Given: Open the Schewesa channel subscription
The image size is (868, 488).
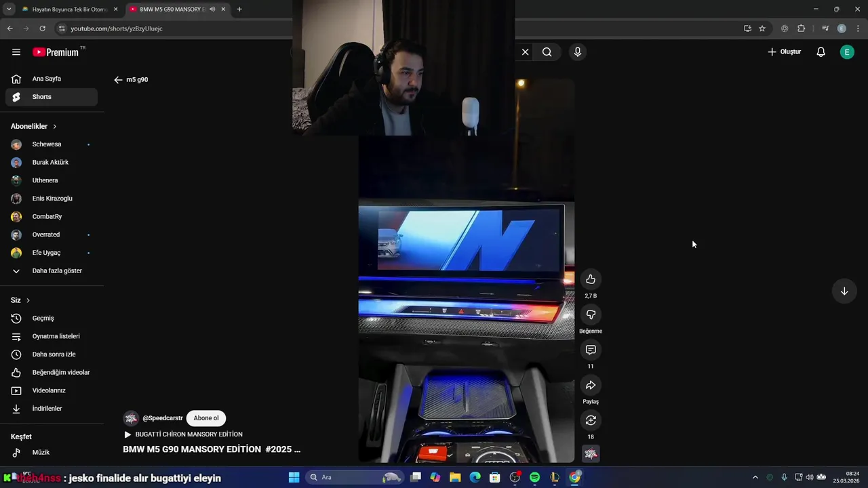Looking at the screenshot, I should [x=52, y=144].
